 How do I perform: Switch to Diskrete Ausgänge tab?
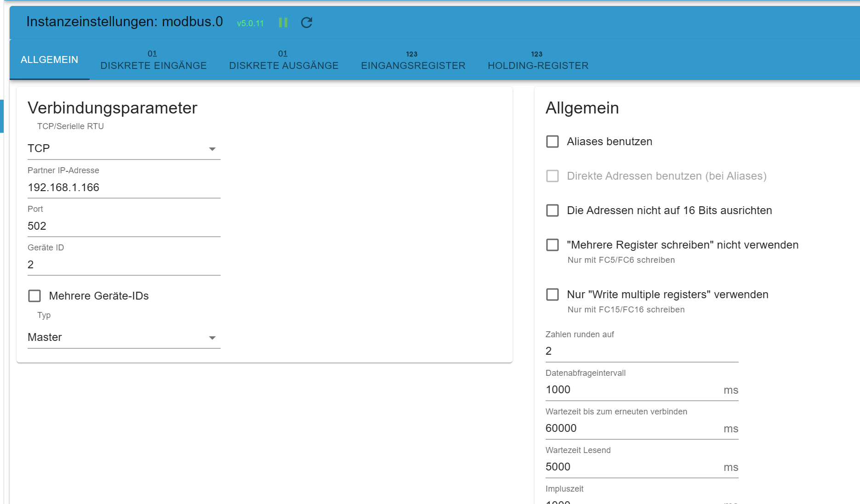(x=284, y=60)
